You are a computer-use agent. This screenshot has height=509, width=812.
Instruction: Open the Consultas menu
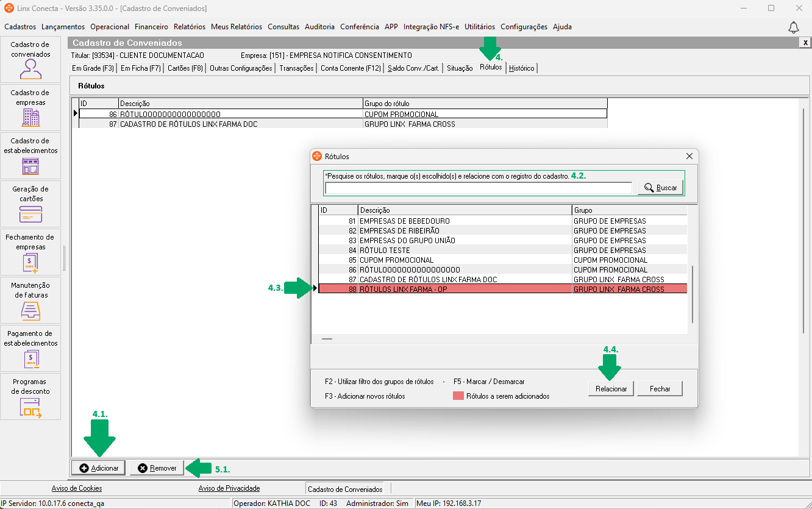click(x=283, y=27)
